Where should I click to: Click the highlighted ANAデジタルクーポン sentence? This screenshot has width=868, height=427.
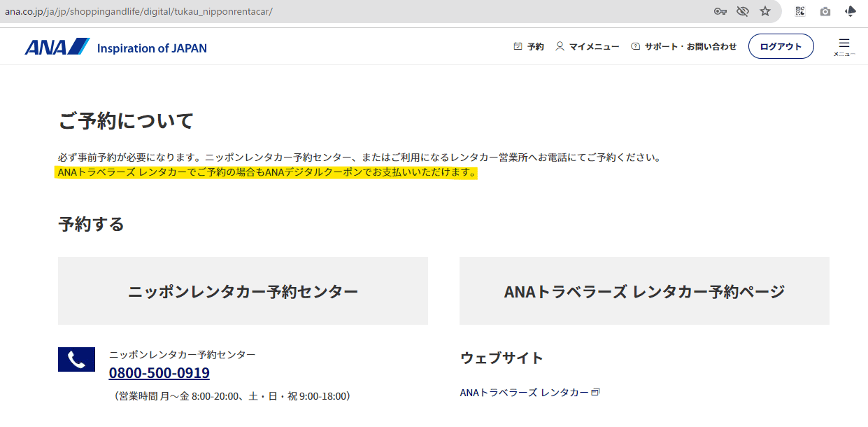point(266,172)
